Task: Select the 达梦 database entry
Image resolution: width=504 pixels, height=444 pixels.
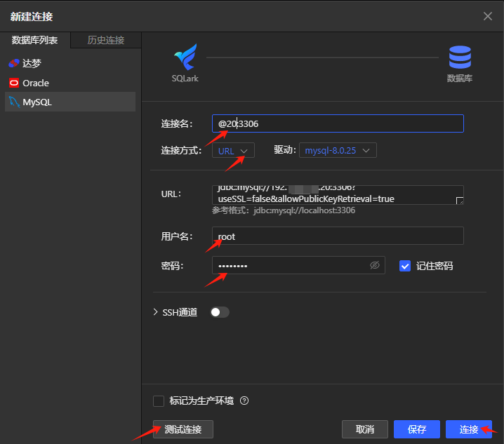Action: (x=70, y=63)
